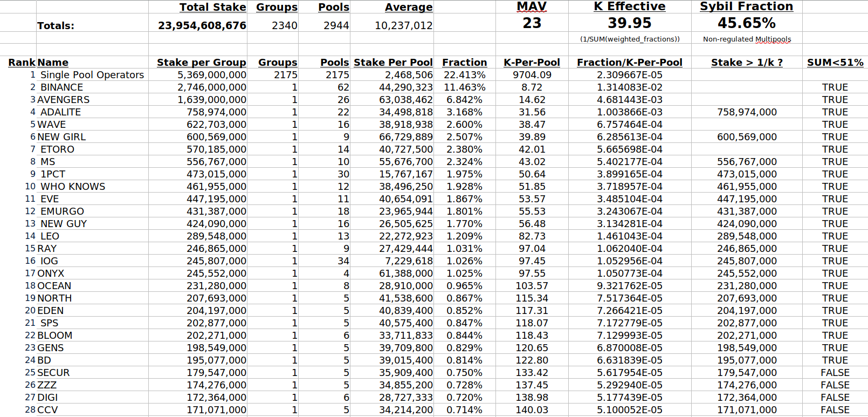
Task: Click the BINANCE name cell
Action: (62, 87)
